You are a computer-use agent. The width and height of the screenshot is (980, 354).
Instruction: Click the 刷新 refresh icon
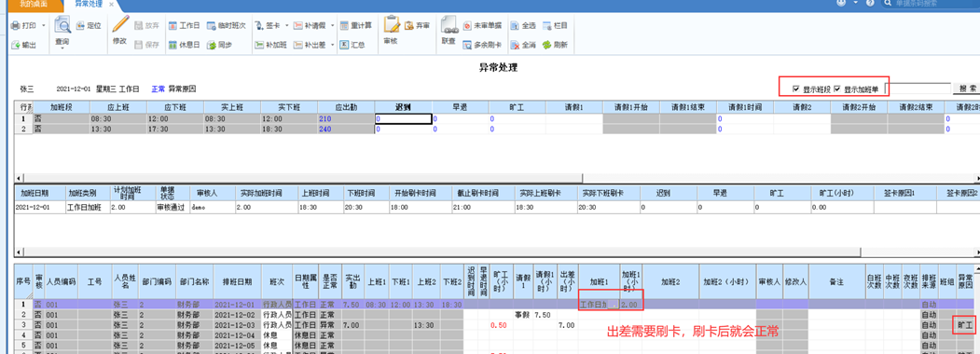click(x=546, y=45)
